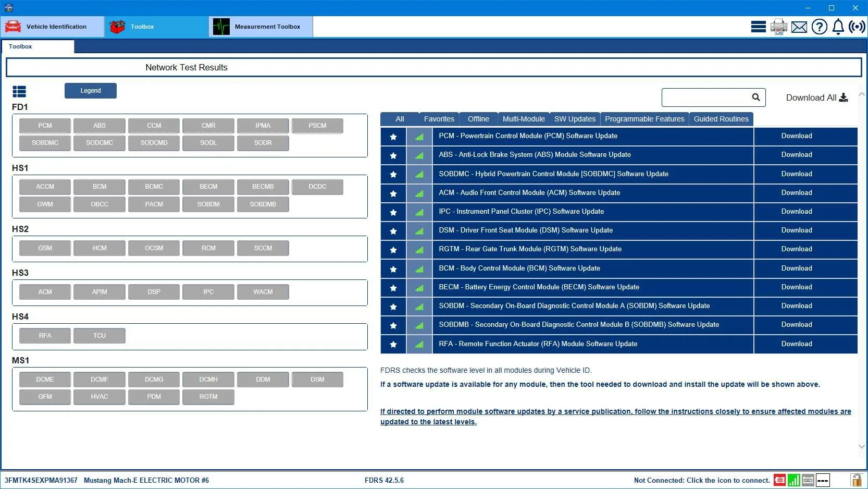
Task: Open the notifications bell icon
Action: [838, 27]
